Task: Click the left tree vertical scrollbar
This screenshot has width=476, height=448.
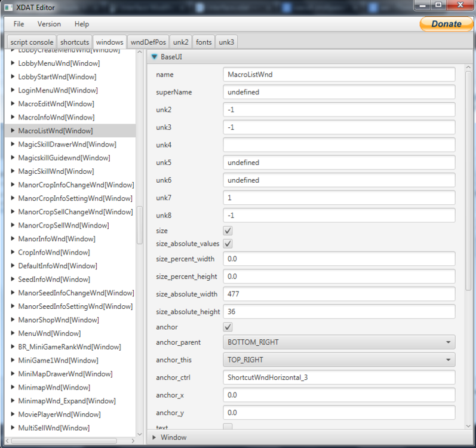Action: (140, 225)
